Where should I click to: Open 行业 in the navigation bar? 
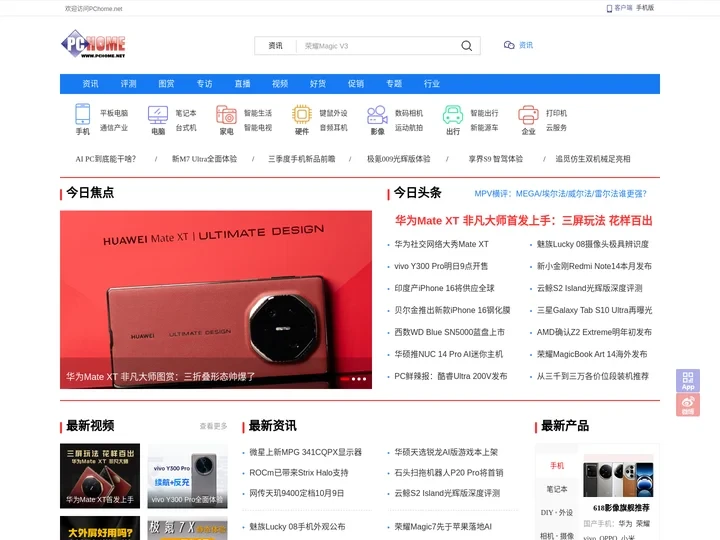point(432,84)
